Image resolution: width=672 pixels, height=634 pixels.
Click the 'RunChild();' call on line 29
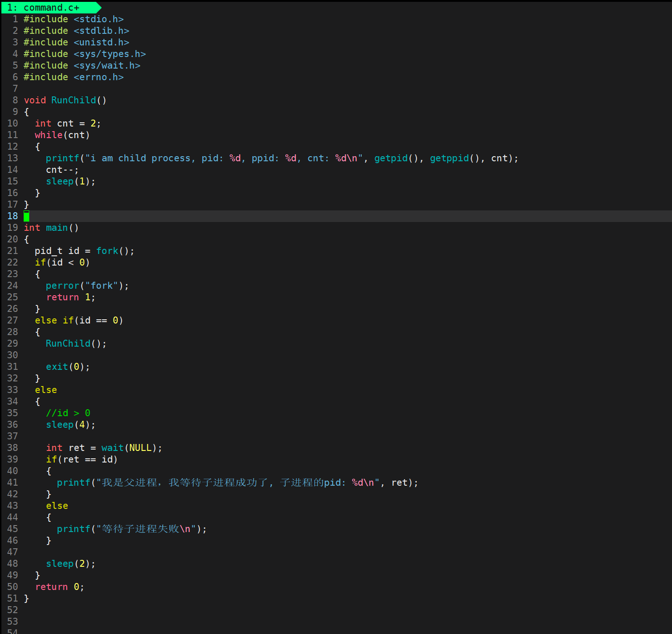pyautogui.click(x=76, y=343)
